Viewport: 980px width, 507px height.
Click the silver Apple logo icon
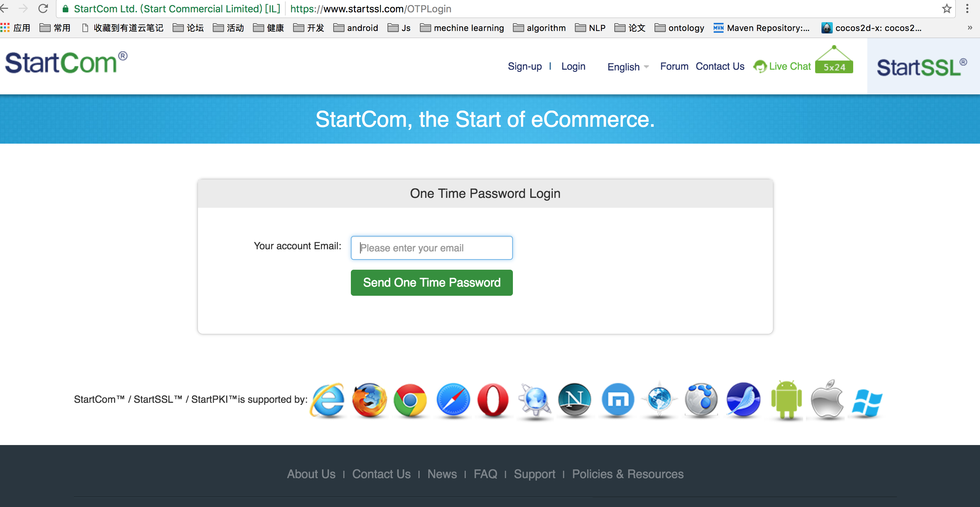[827, 399]
